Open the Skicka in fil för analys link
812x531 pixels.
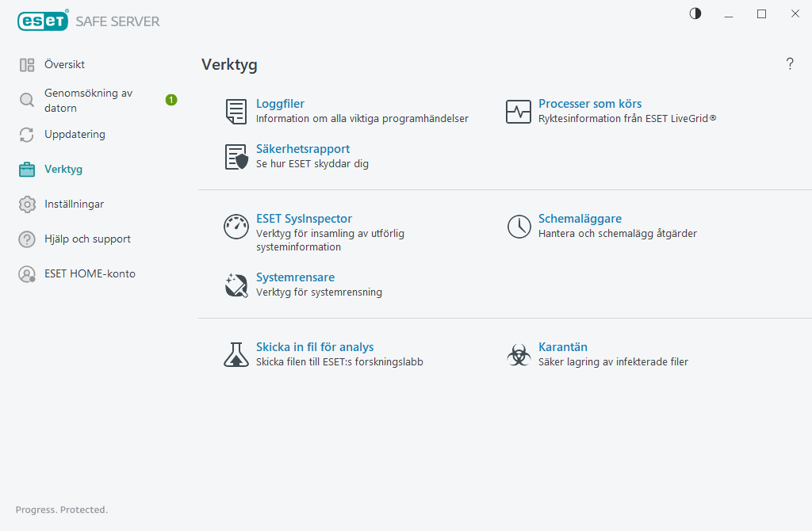[x=315, y=347]
